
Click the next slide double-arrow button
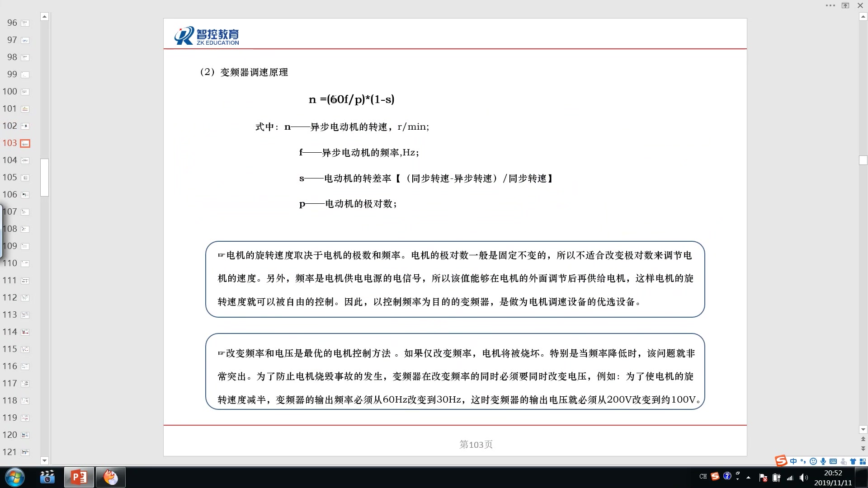[863, 449]
